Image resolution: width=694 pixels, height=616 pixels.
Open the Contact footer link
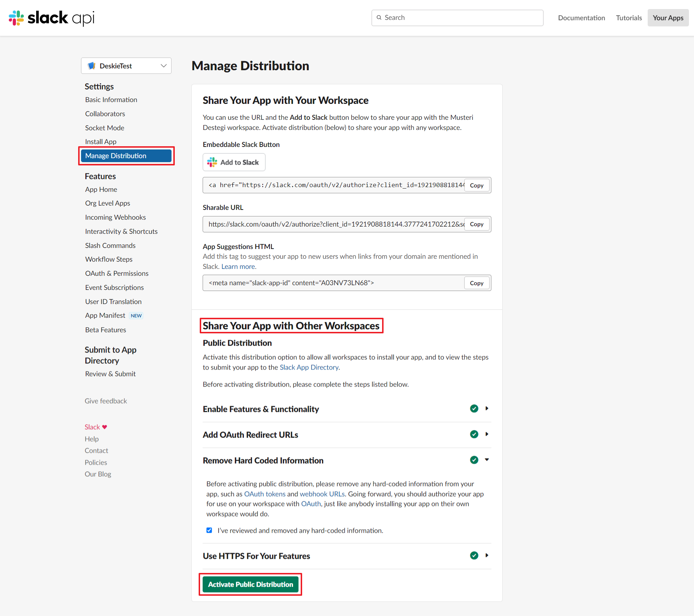(96, 450)
